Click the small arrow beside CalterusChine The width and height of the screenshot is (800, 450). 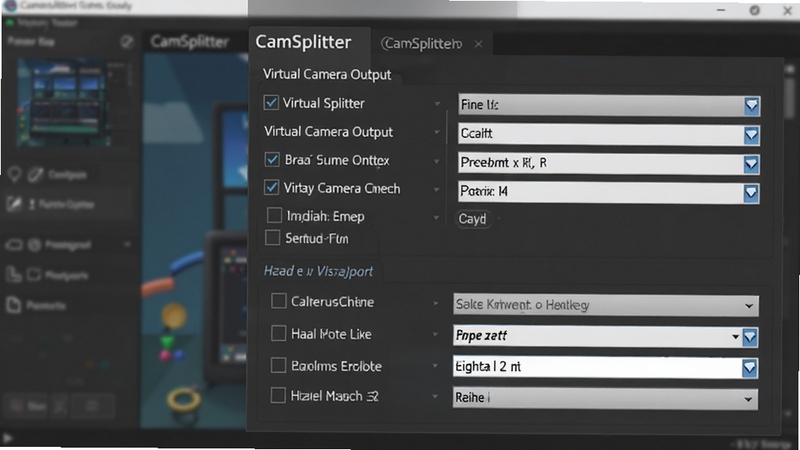click(436, 303)
